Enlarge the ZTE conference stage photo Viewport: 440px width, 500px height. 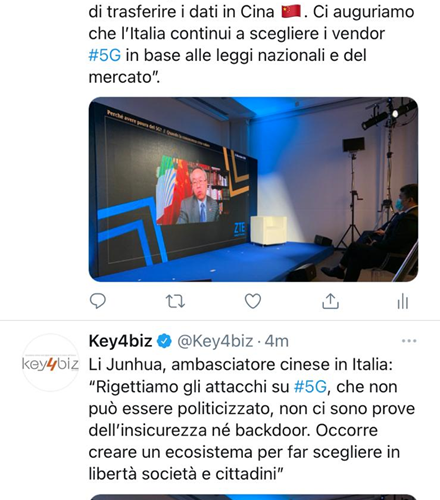coord(253,189)
